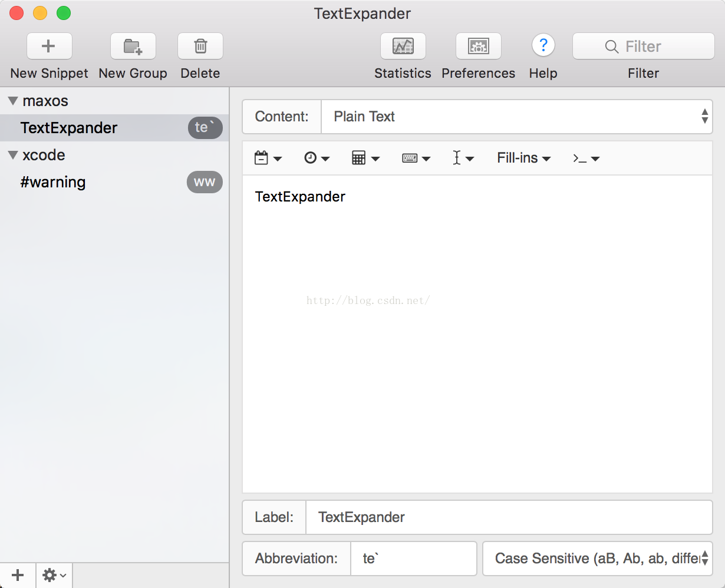Viewport: 725px width, 588px height.
Task: Open the date insertion calendar menu
Action: (x=268, y=158)
